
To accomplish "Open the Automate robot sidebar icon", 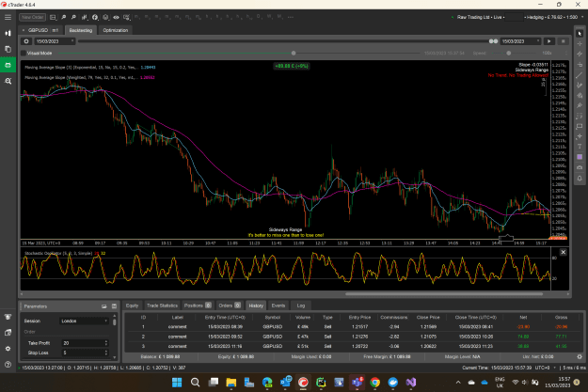I will tap(8, 65).
